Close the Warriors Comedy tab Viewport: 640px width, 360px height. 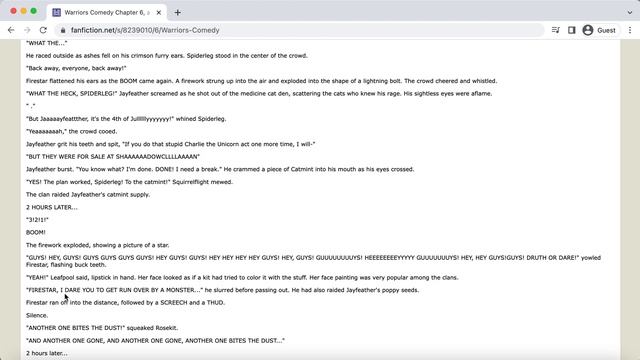[159, 13]
